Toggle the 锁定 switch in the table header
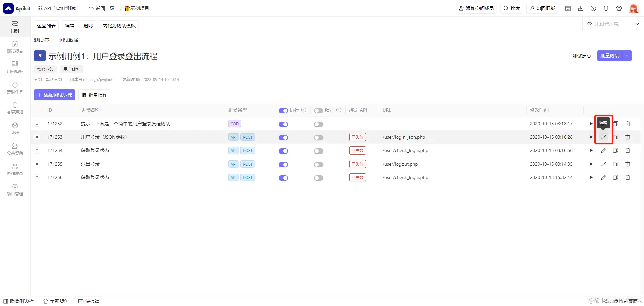Image resolution: width=644 pixels, height=306 pixels. 319,111
